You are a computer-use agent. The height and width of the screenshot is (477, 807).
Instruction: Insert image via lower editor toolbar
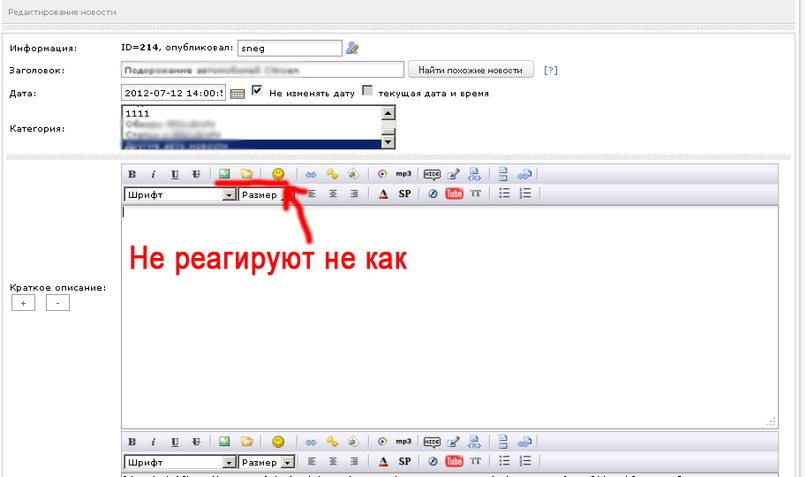224,441
